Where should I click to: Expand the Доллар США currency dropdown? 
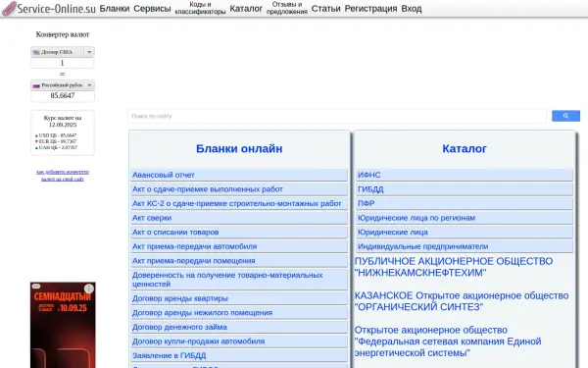point(63,52)
